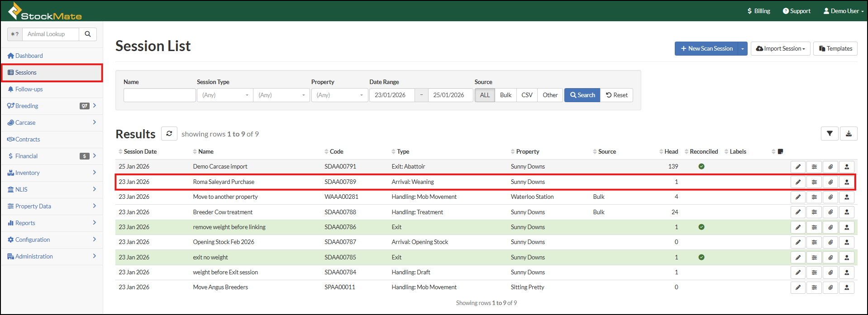Viewport: 868px width, 315px height.
Task: Click the download export icon above results
Action: point(849,134)
